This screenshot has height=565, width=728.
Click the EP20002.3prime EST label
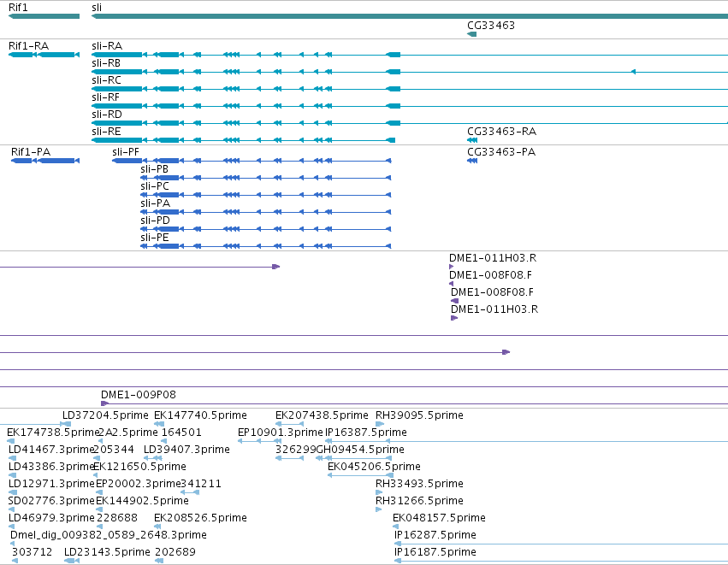[138, 484]
